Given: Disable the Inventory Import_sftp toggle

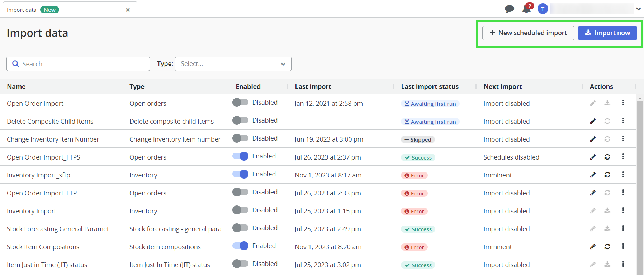Looking at the screenshot, I should 240,174.
